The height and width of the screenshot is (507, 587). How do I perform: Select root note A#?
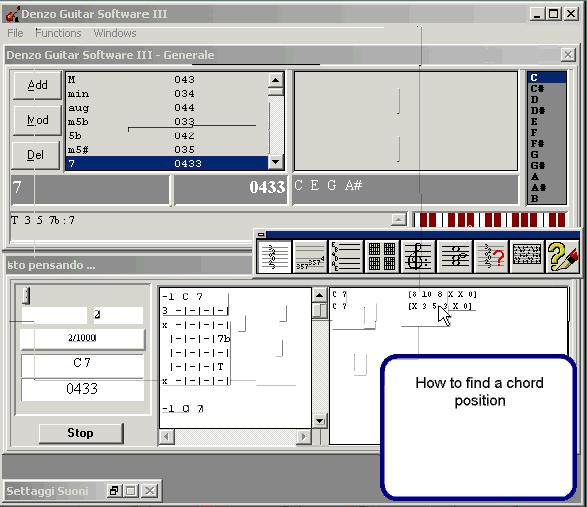pyautogui.click(x=546, y=188)
